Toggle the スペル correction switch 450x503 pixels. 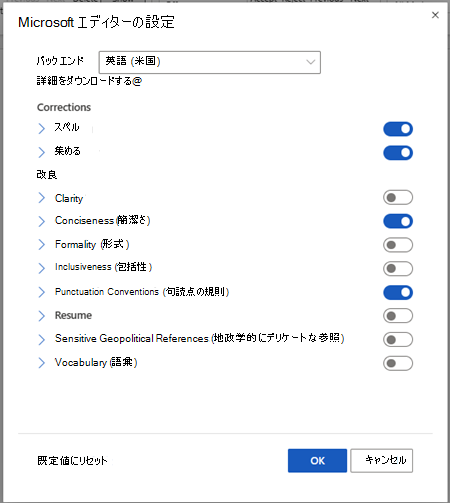(x=398, y=129)
